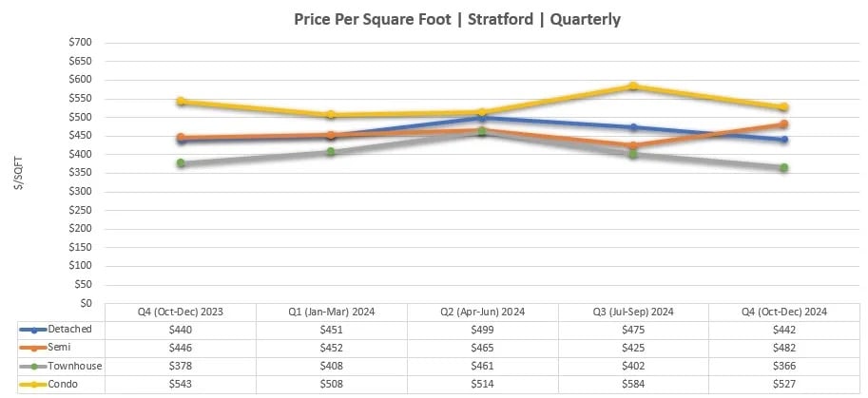868x398 pixels.
Task: Click the Condo Q3 value $584 cell
Action: click(x=632, y=384)
